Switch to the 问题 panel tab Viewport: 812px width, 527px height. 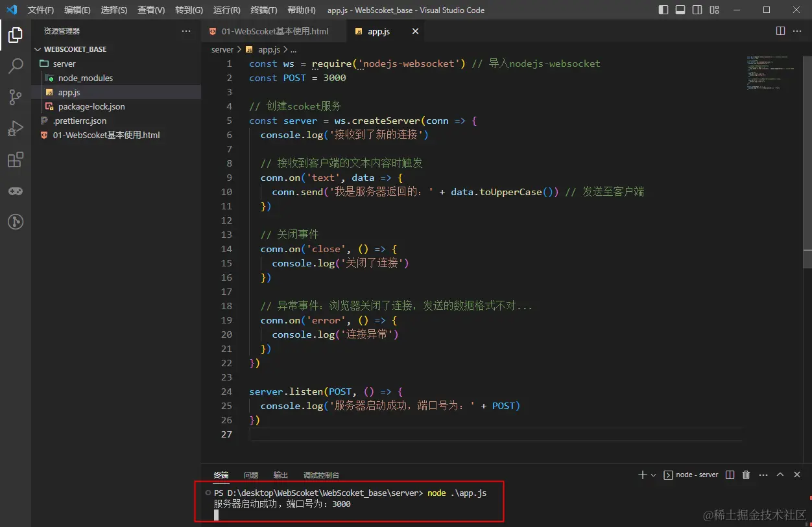[x=251, y=475]
